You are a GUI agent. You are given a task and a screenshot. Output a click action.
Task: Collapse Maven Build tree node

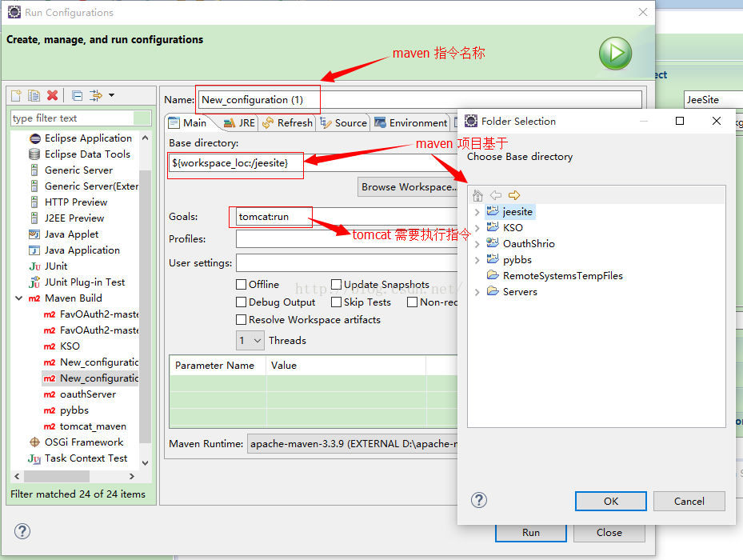click(19, 298)
